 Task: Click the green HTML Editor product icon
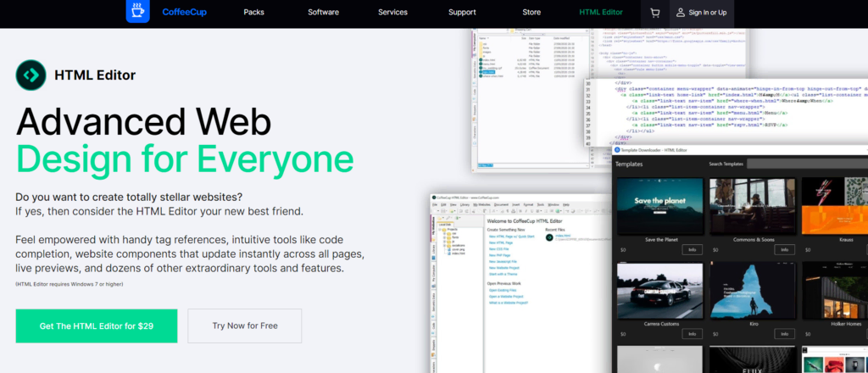pyautogui.click(x=31, y=75)
